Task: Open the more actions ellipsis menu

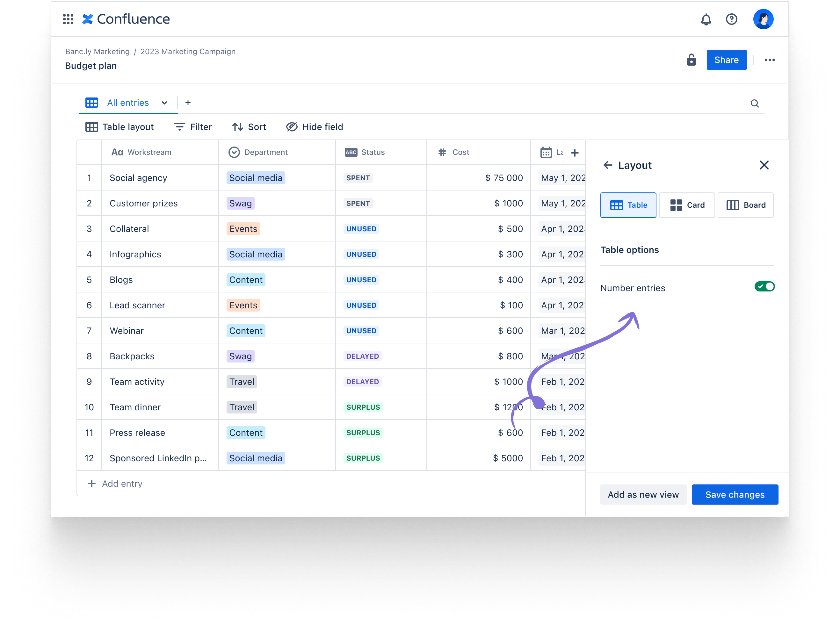Action: click(x=770, y=60)
